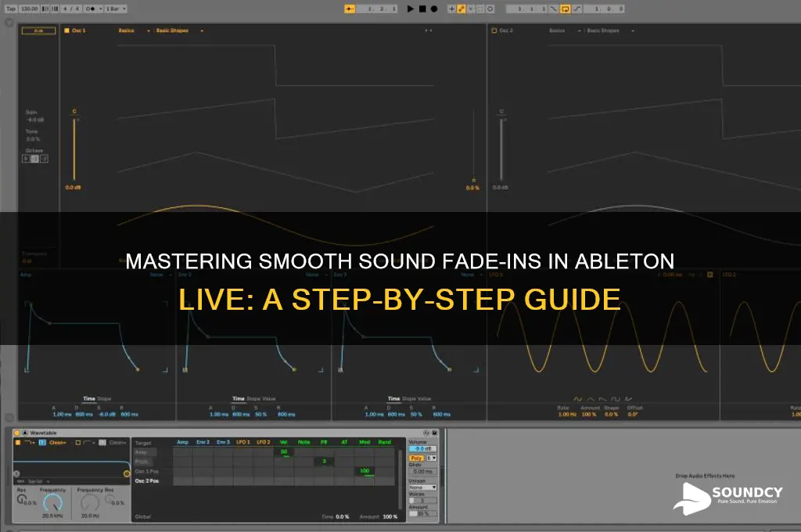Open the 1 Bar quantization dropdown

pyautogui.click(x=116, y=9)
